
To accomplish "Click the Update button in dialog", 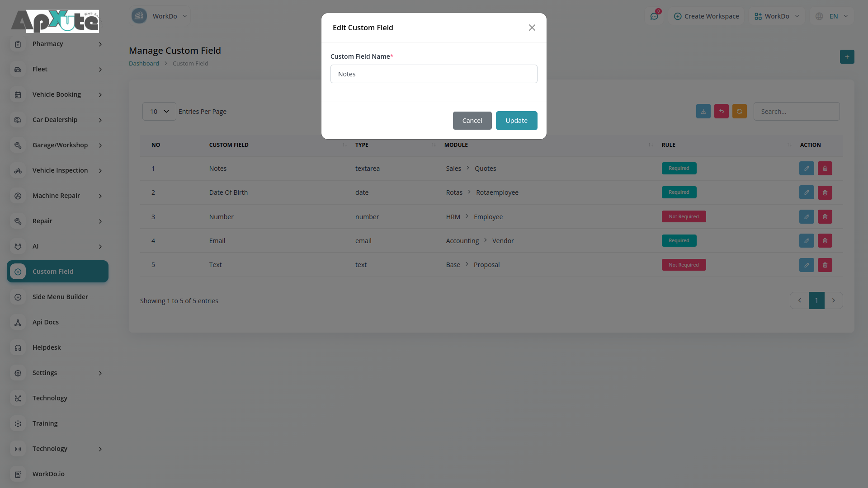I will click(516, 121).
